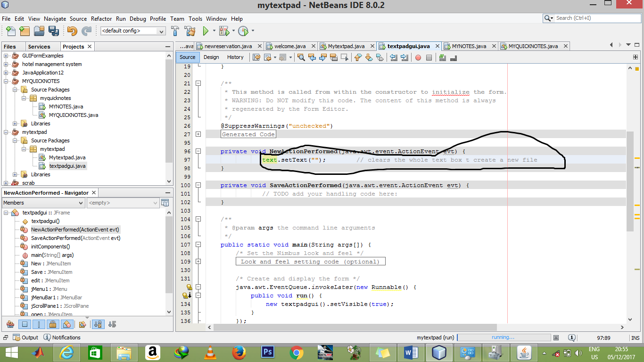Click the Undo arrow icon
This screenshot has width=644, height=362.
(x=72, y=31)
